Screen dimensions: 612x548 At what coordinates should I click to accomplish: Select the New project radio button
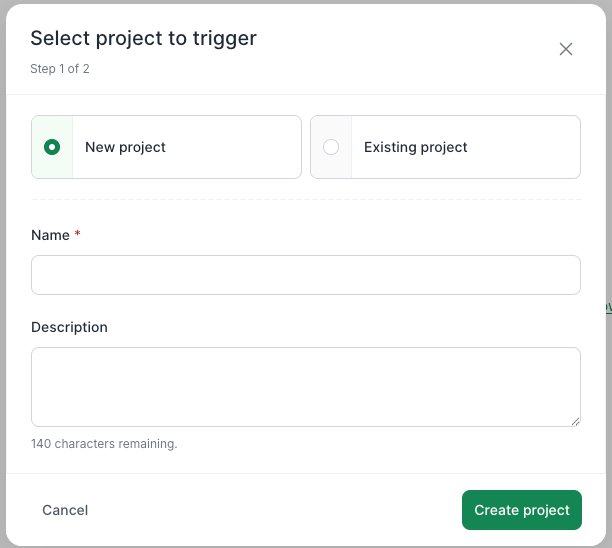[x=52, y=147]
